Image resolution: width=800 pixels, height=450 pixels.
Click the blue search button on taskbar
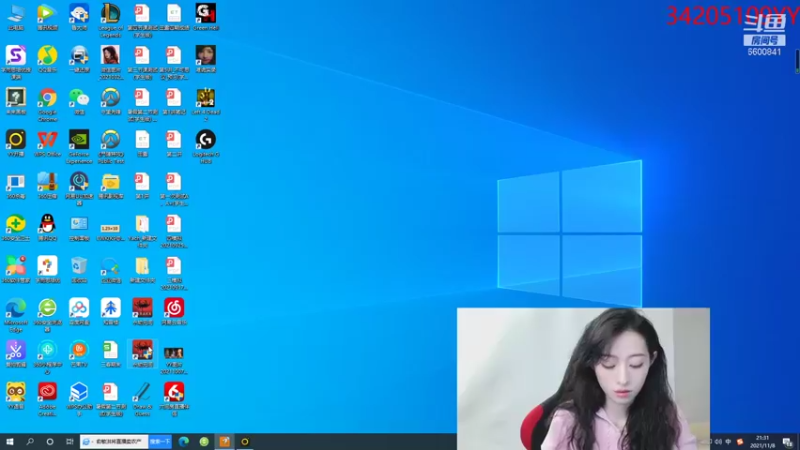pyautogui.click(x=160, y=441)
